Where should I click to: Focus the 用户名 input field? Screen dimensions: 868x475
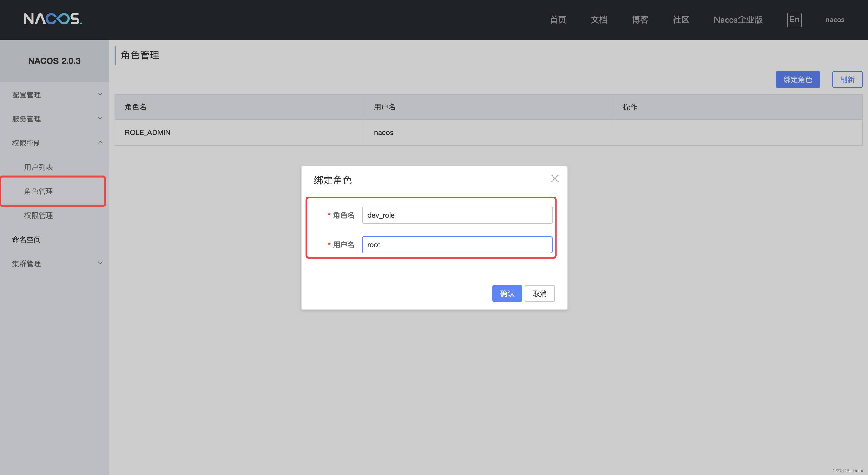click(x=457, y=244)
